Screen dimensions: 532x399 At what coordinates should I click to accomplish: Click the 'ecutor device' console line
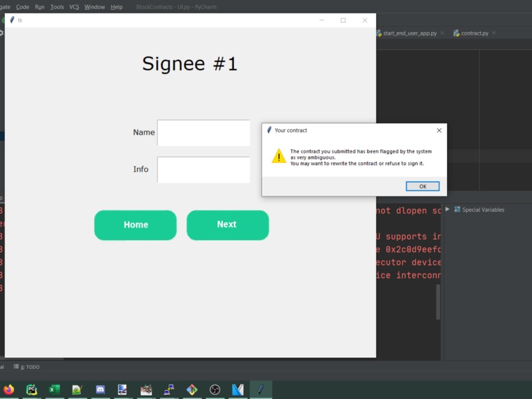tap(409, 263)
